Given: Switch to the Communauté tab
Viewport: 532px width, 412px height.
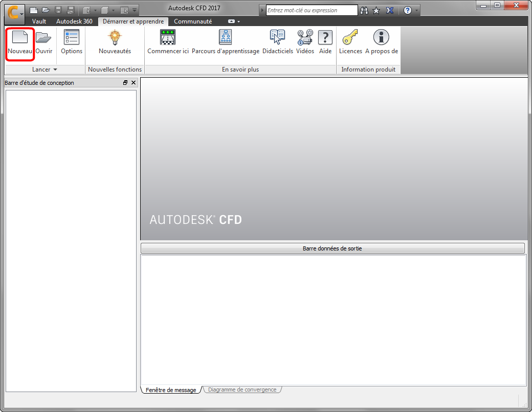Looking at the screenshot, I should pyautogui.click(x=193, y=21).
